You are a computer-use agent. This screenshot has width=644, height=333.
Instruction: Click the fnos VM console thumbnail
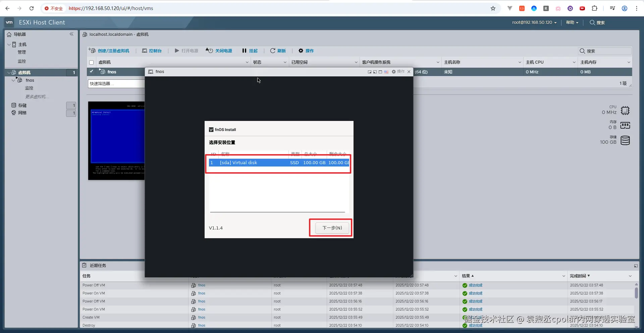pyautogui.click(x=116, y=141)
